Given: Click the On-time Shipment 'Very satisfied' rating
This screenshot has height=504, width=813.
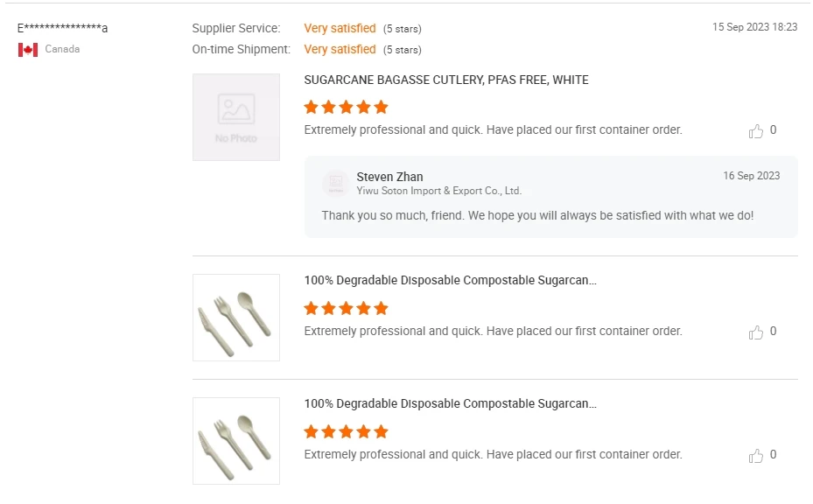Looking at the screenshot, I should coord(340,50).
